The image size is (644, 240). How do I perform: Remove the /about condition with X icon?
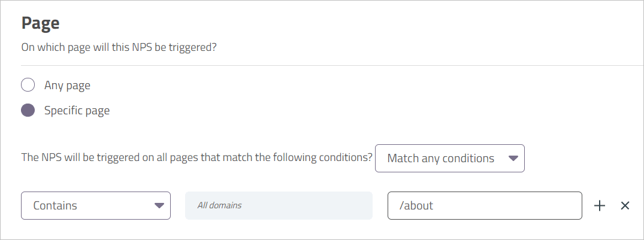pyautogui.click(x=625, y=206)
